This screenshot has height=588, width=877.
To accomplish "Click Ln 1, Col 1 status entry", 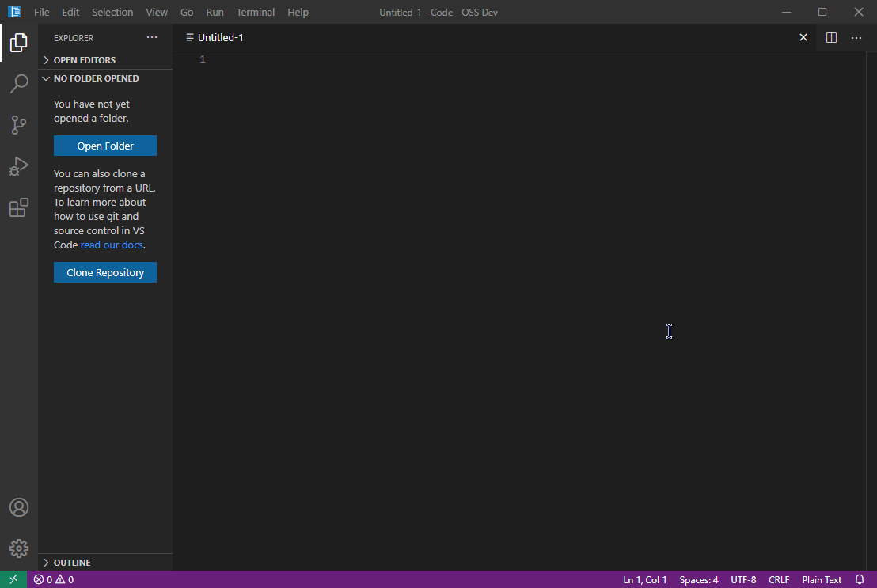I will [645, 579].
